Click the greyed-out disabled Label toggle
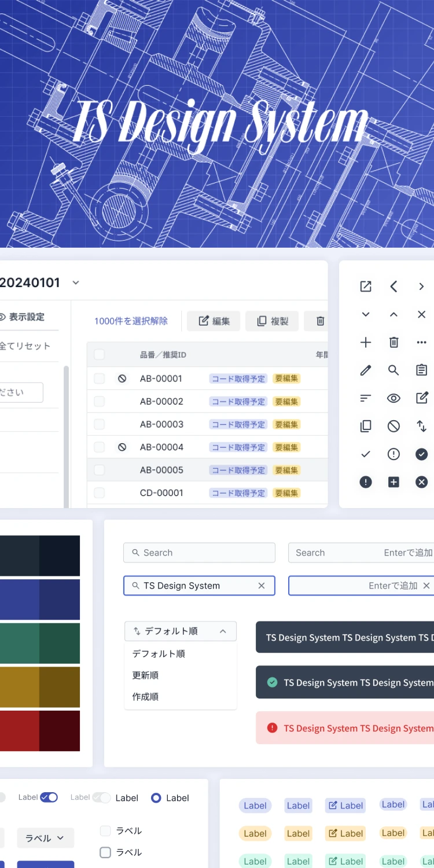Screen dimensions: 434x868 point(101,797)
